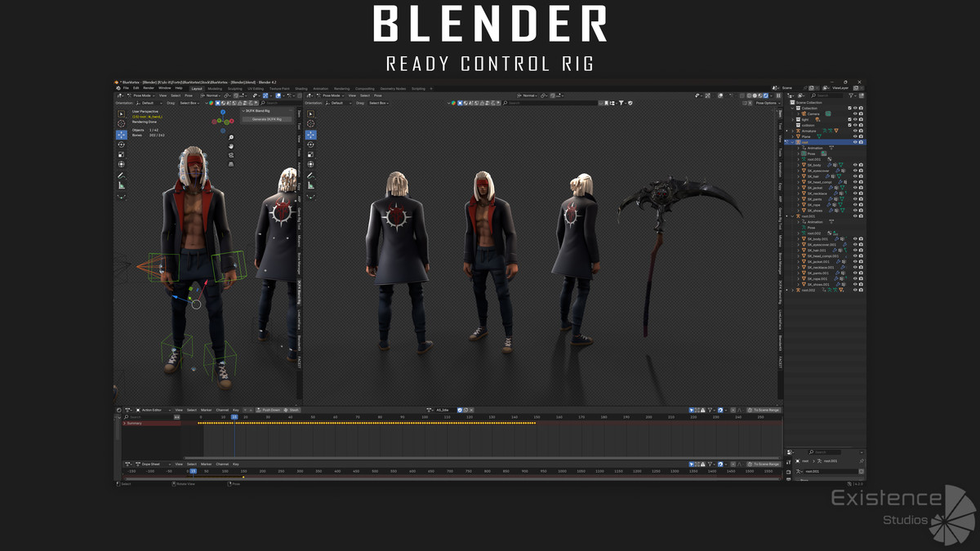Screen dimensions: 980x551
Task: Select the Scale tool in right viewport toolbar
Action: point(311,154)
